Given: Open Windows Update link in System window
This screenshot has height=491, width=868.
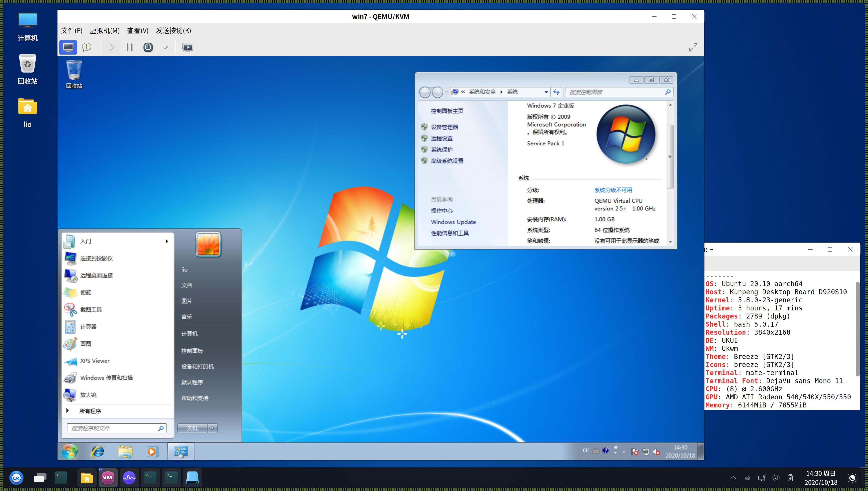Looking at the screenshot, I should click(x=453, y=222).
